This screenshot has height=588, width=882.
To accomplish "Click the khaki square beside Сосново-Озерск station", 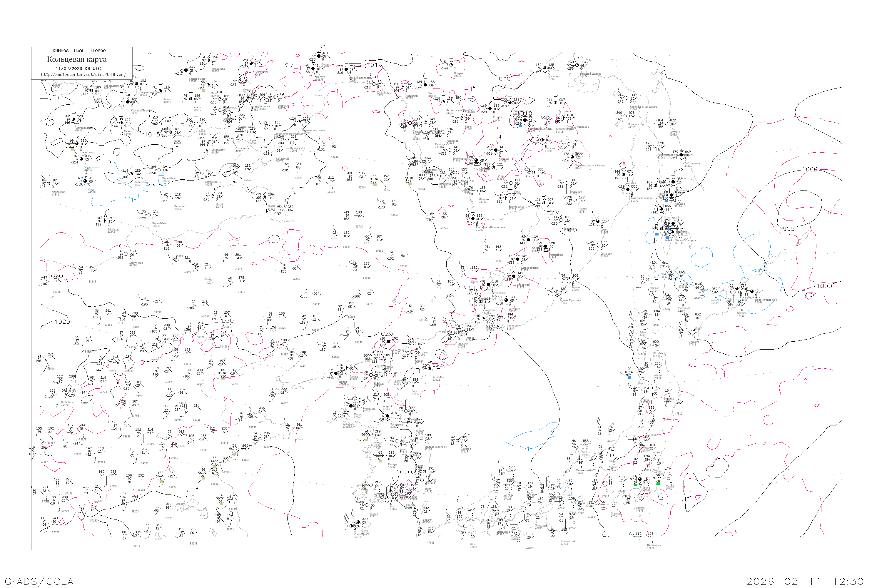I will click(204, 90).
